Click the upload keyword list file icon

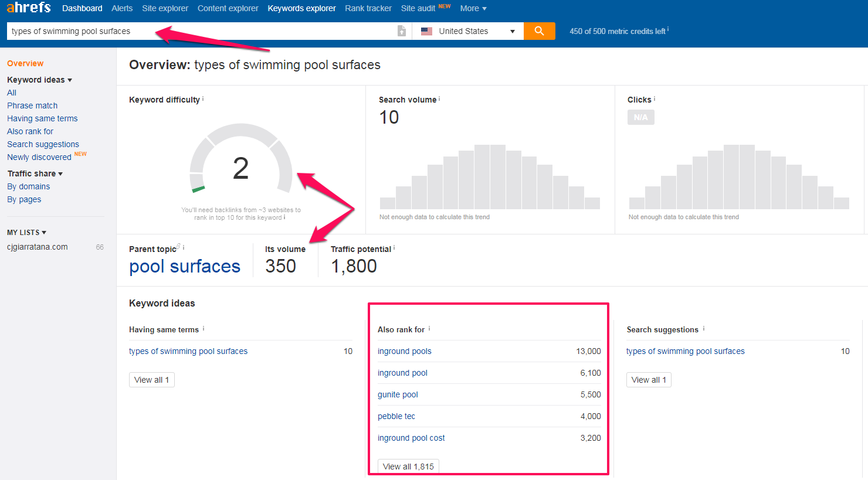click(x=402, y=31)
